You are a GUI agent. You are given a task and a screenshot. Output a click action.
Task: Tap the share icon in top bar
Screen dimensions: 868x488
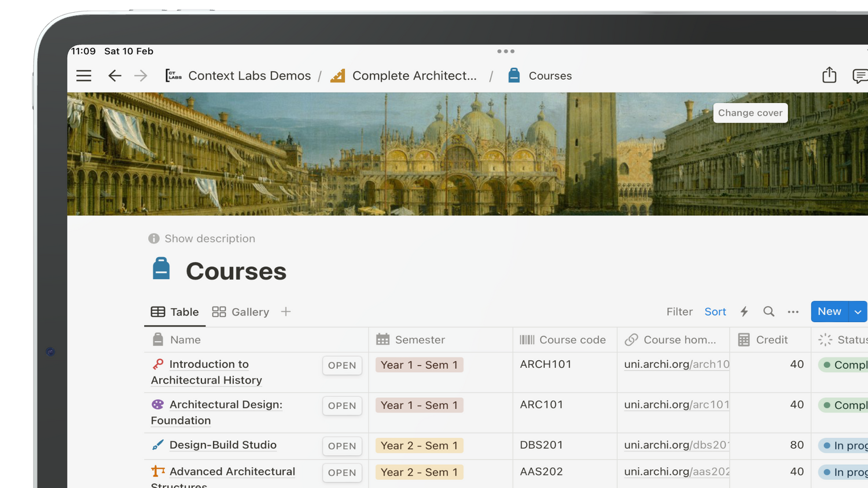coord(829,75)
